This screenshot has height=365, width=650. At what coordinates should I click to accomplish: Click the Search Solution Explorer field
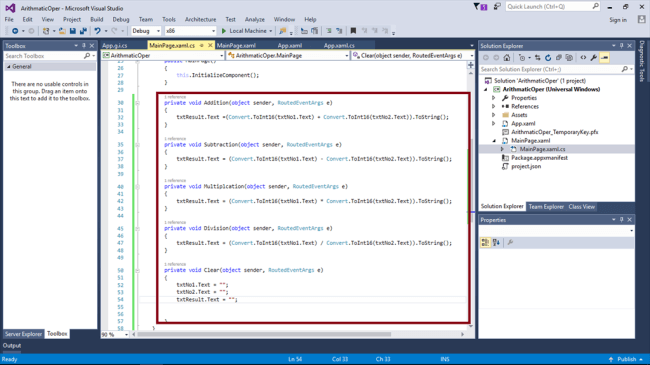click(x=557, y=69)
